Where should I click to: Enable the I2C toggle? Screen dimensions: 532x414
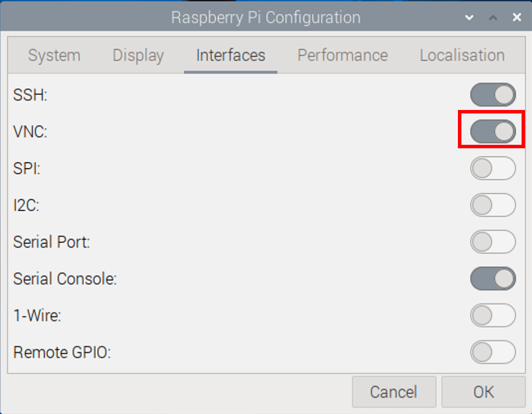tap(493, 205)
